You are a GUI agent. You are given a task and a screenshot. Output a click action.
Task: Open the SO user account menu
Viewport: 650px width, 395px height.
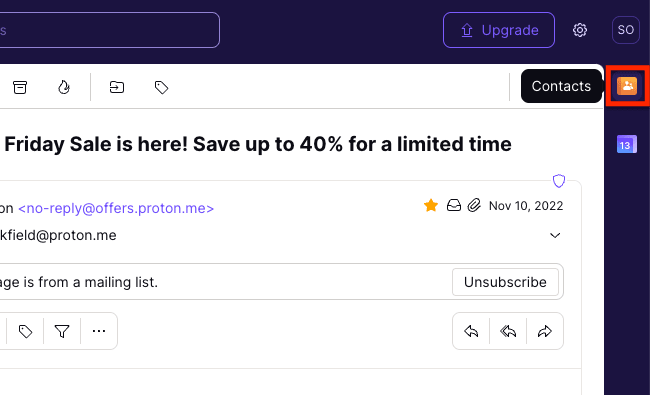pyautogui.click(x=626, y=30)
